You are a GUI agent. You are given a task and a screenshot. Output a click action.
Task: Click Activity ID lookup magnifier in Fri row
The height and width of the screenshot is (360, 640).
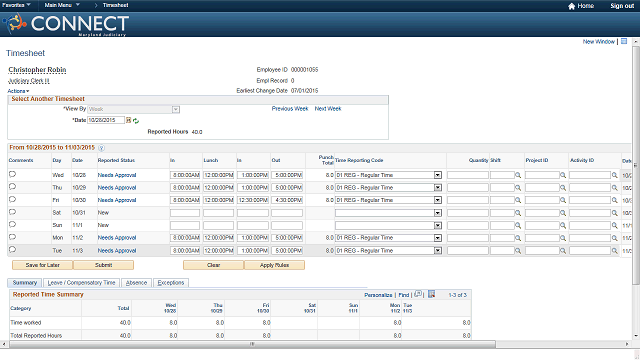614,200
